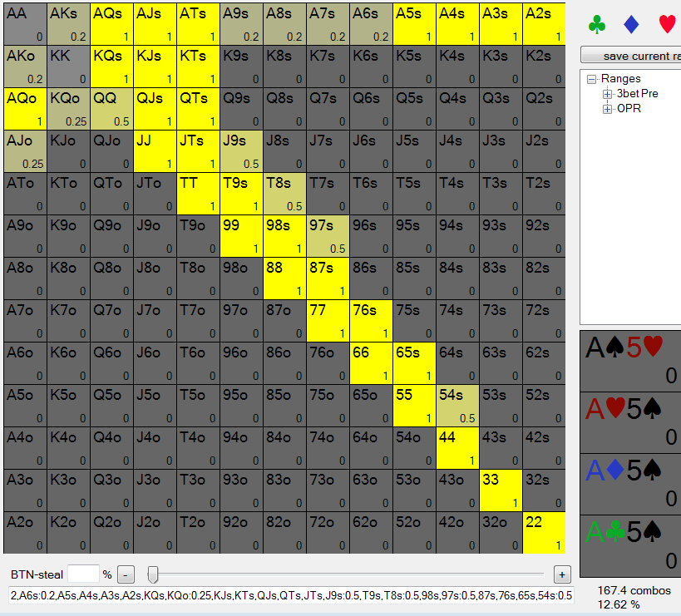
Task: Click the T9s hand cell
Action: [x=241, y=194]
